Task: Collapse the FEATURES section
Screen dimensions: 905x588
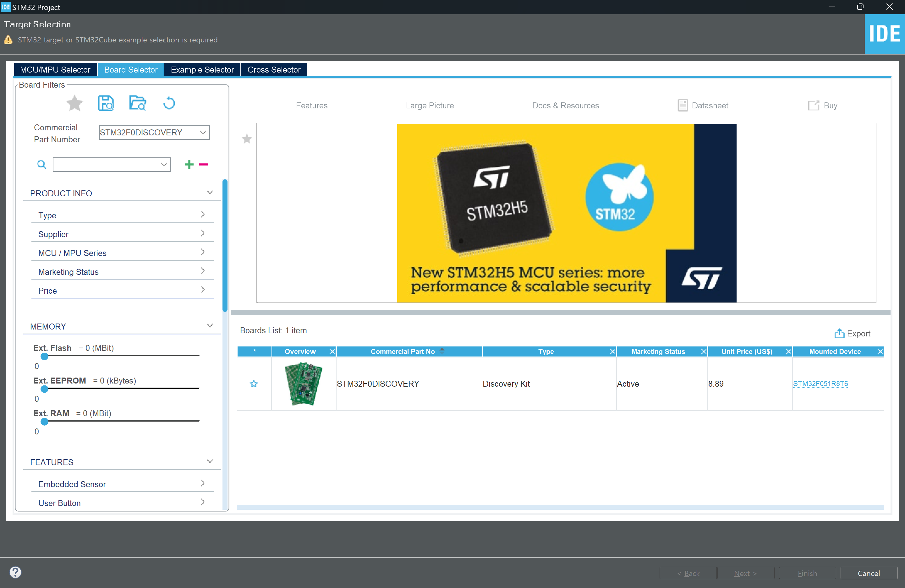Action: 210,461
